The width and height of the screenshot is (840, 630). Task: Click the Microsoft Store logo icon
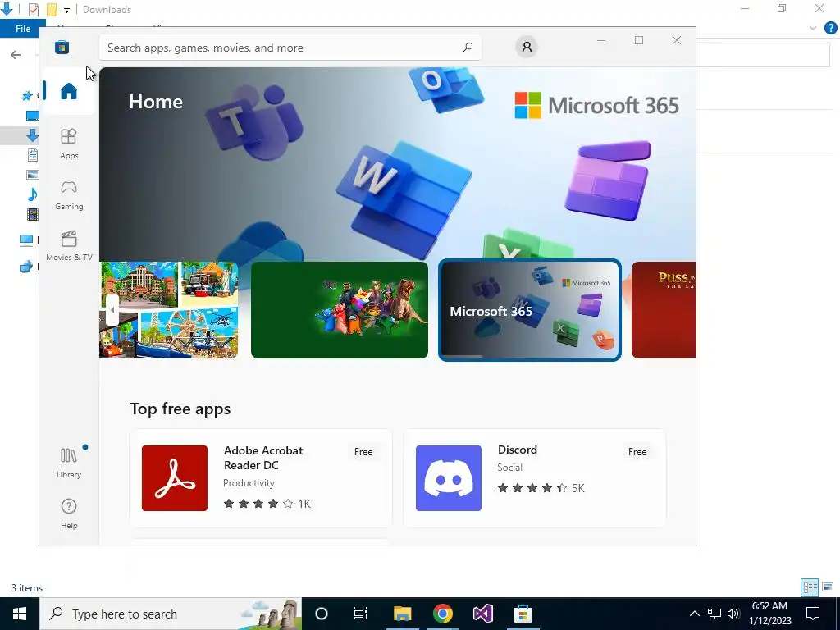pos(62,48)
